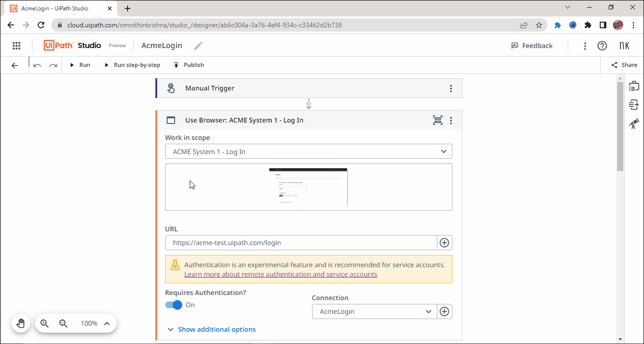The height and width of the screenshot is (344, 644).
Task: Toggle the browser side panel icon
Action: [x=603, y=25]
